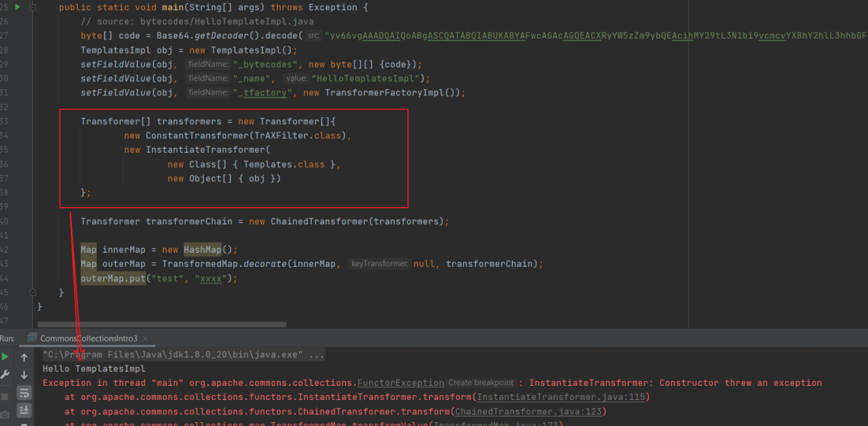This screenshot has height=426, width=868.
Task: Click the "_bytecodes" string literal
Action: click(265, 65)
